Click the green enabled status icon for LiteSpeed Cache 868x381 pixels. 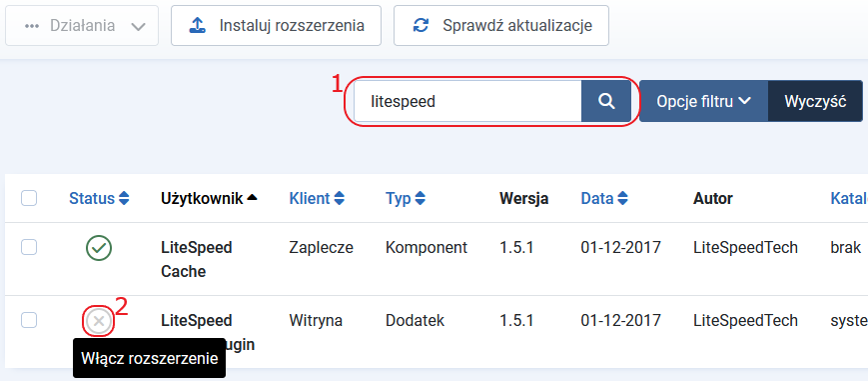point(99,247)
